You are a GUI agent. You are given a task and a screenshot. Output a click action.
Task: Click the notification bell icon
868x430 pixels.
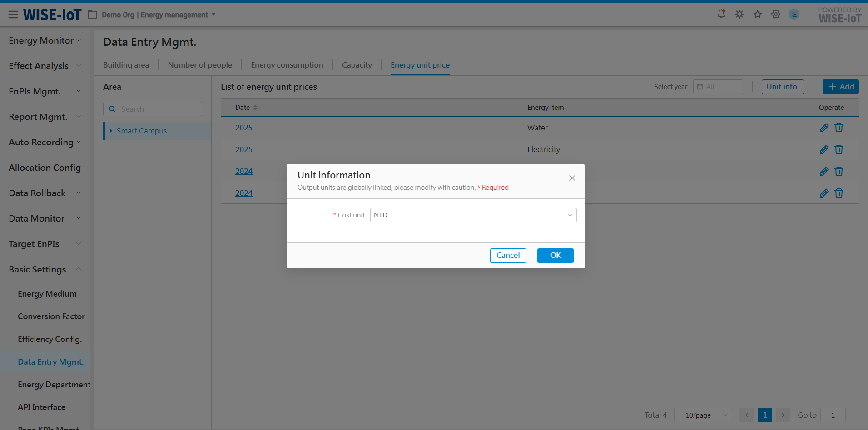pyautogui.click(x=721, y=14)
